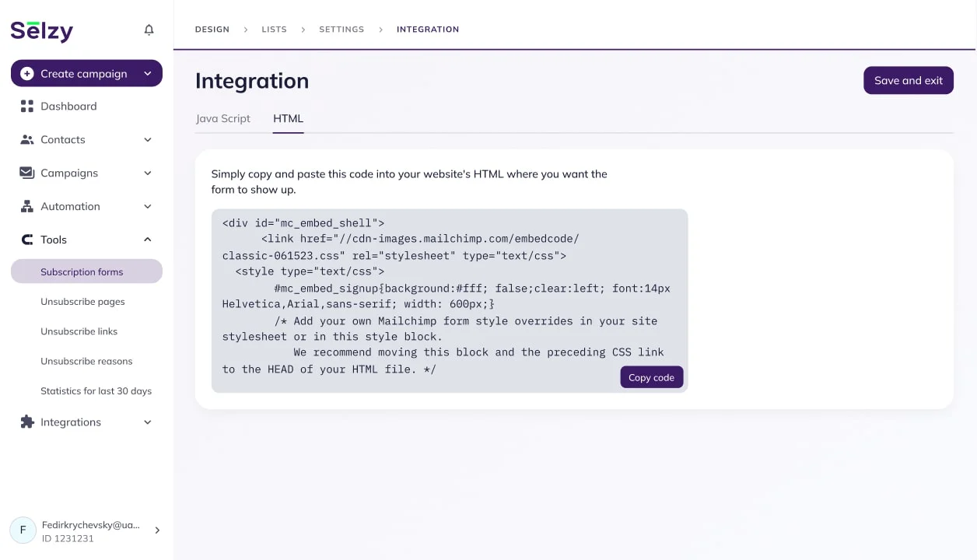Viewport: 977px width, 560px height.
Task: Click the Selzy logo
Action: (42, 31)
